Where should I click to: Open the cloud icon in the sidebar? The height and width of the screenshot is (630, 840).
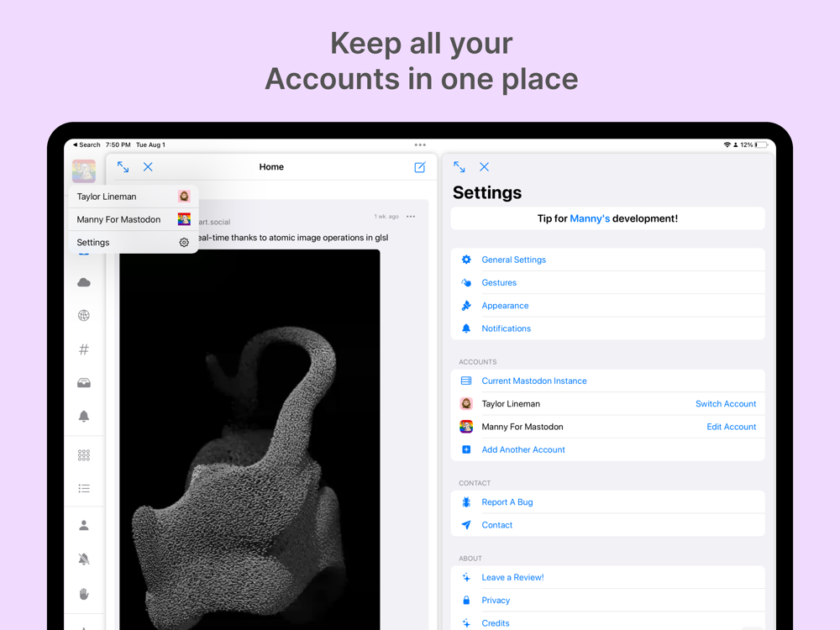[83, 282]
